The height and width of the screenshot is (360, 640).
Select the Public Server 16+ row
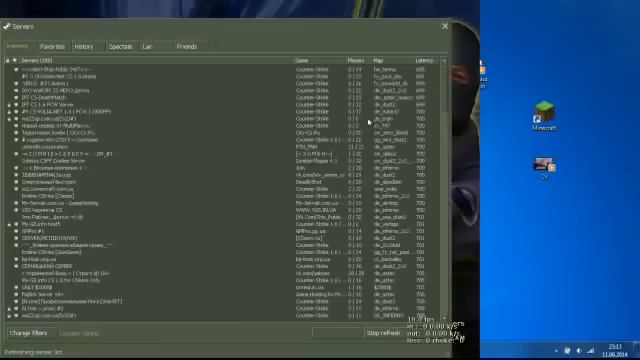pos(222,294)
